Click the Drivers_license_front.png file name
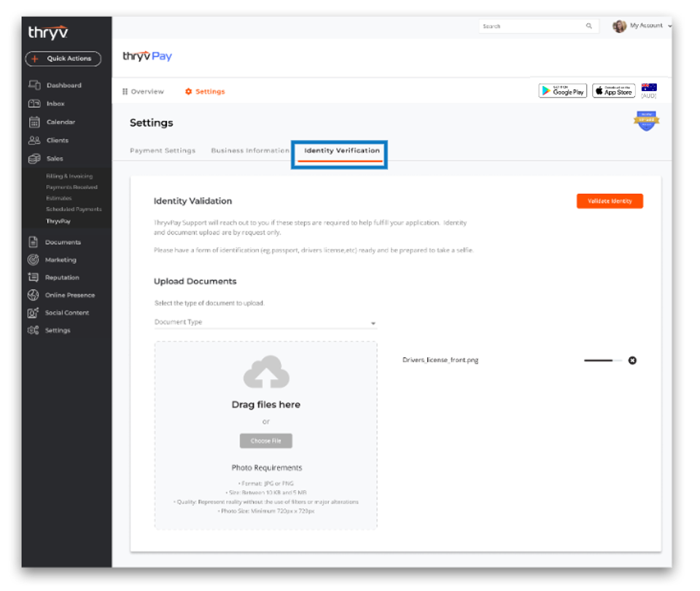The image size is (700, 591). [x=440, y=360]
